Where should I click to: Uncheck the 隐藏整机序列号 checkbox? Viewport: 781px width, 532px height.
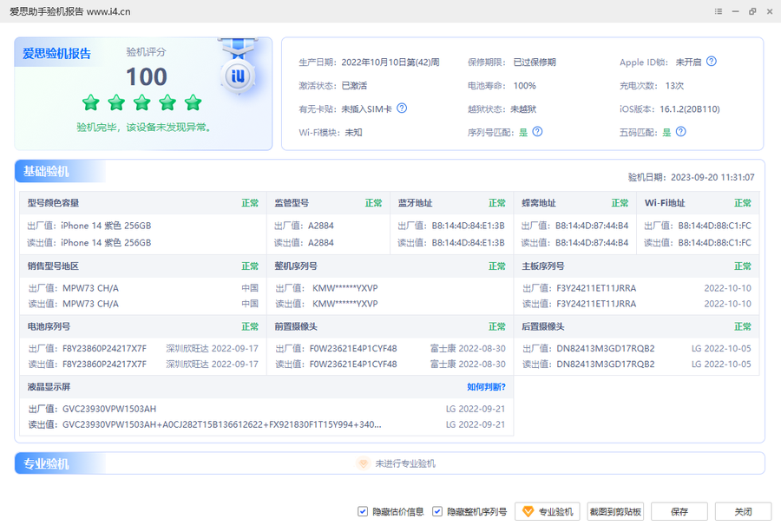(x=437, y=511)
